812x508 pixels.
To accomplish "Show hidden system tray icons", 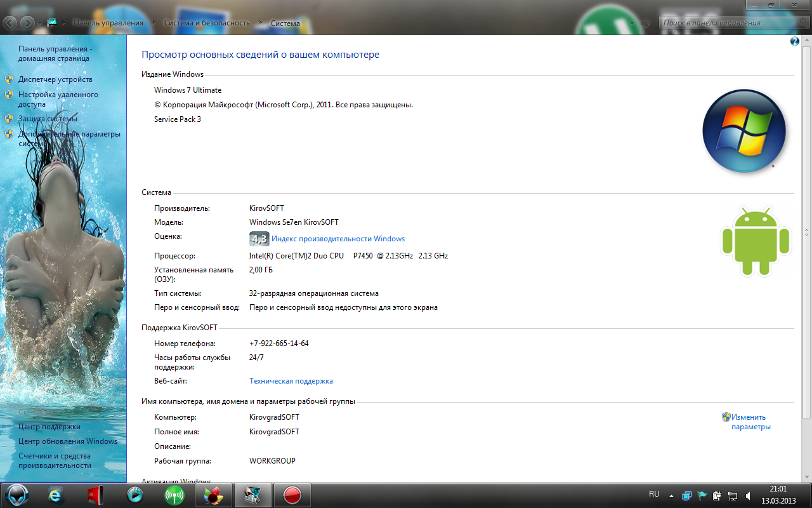I will pos(671,495).
